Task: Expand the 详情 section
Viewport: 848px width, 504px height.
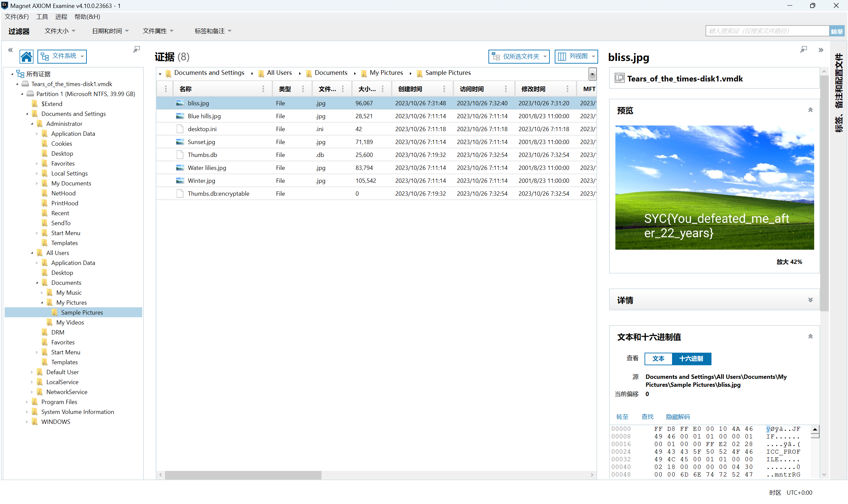Action: (x=810, y=300)
